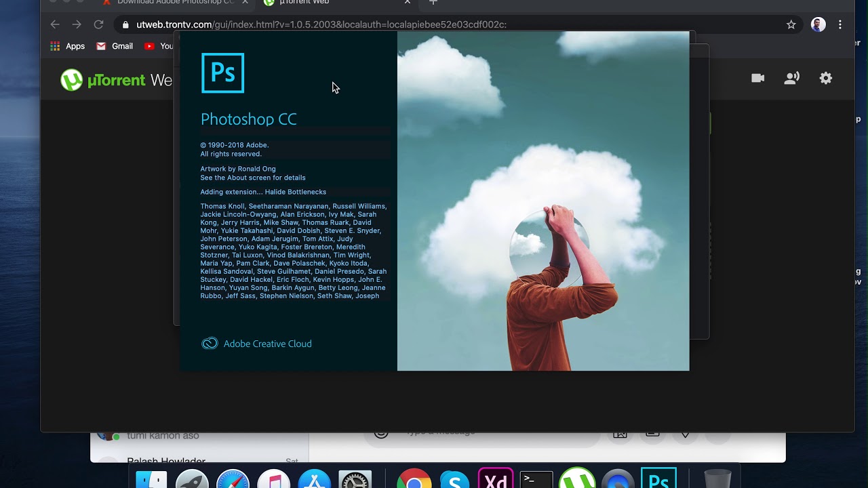Open Skype from the Dock
The width and height of the screenshot is (868, 488).
point(454,479)
